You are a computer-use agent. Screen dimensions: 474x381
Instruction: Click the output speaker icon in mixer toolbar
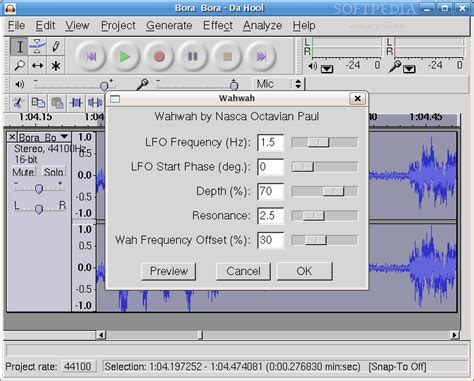19,84
